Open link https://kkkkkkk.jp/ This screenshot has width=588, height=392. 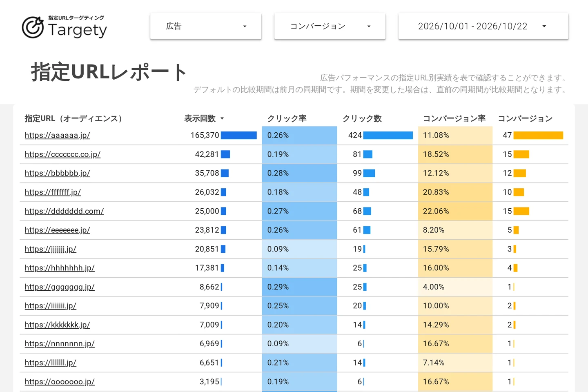tap(57, 325)
